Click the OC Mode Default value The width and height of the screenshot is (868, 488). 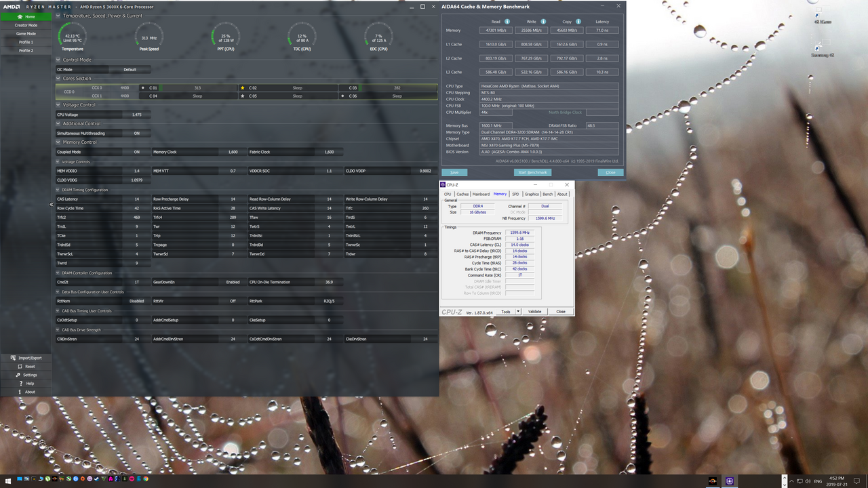tap(130, 69)
